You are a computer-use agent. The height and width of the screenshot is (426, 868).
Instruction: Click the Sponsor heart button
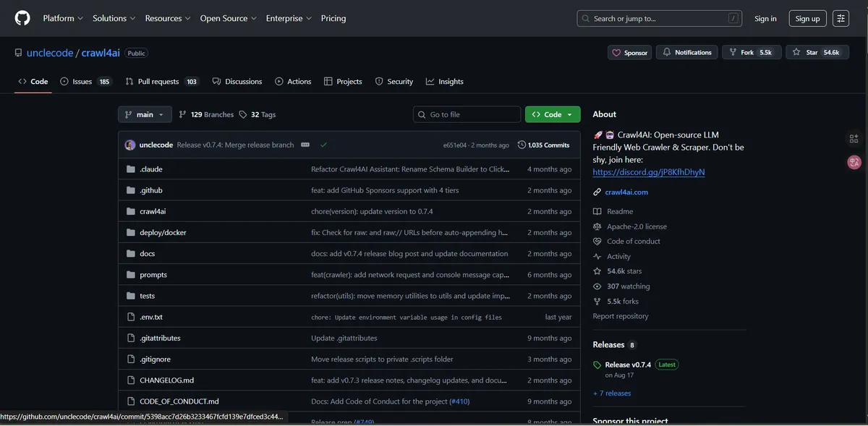click(629, 53)
